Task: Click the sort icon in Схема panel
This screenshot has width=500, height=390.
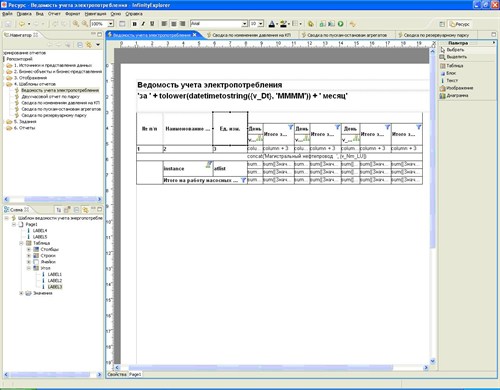Action: coord(59,210)
